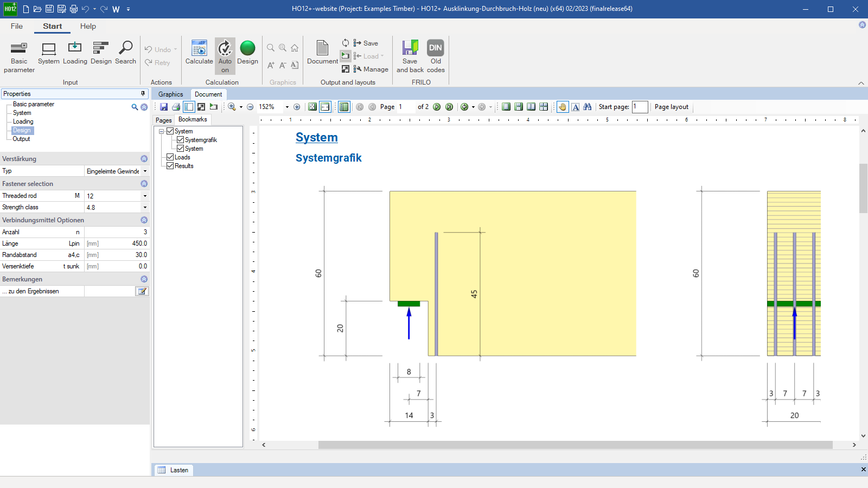Viewport: 868px width, 488px height.
Task: Collapse the System node in pages tree
Action: pyautogui.click(x=162, y=131)
